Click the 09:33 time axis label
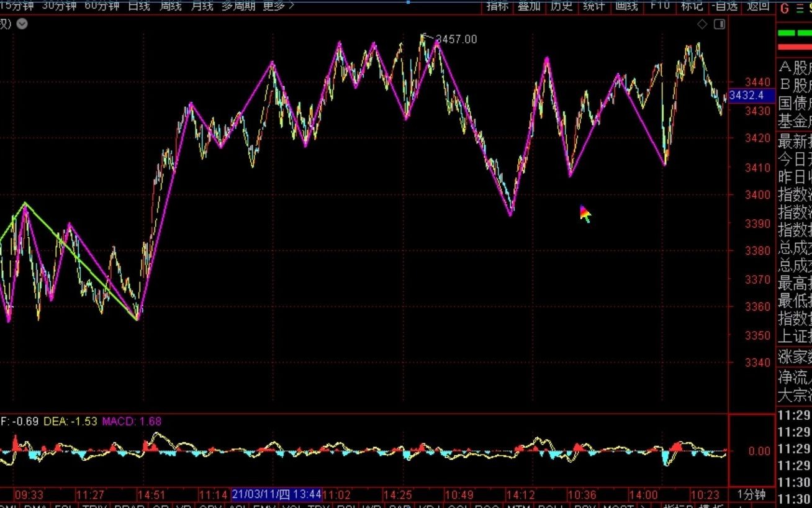This screenshot has width=812, height=508. (x=29, y=495)
